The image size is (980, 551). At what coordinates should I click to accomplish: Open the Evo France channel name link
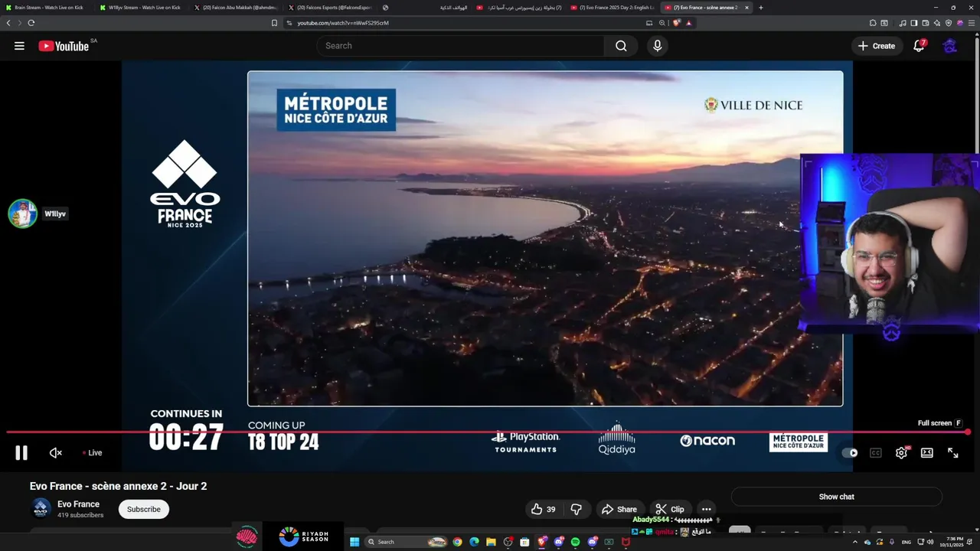[x=78, y=504]
